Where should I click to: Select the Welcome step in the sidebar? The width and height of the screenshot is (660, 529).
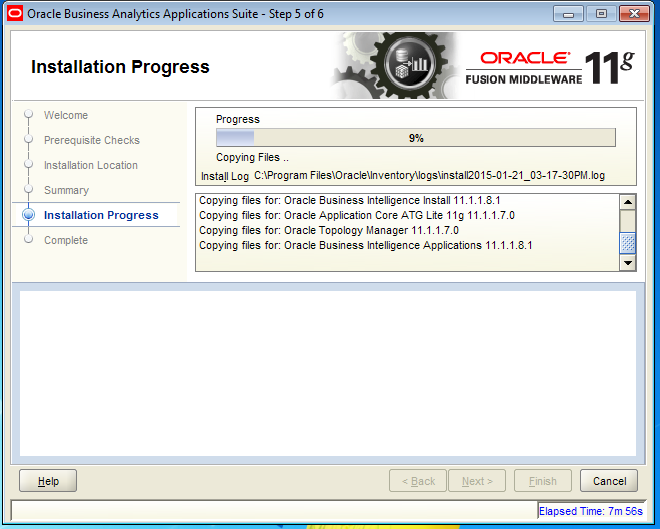pyautogui.click(x=66, y=115)
